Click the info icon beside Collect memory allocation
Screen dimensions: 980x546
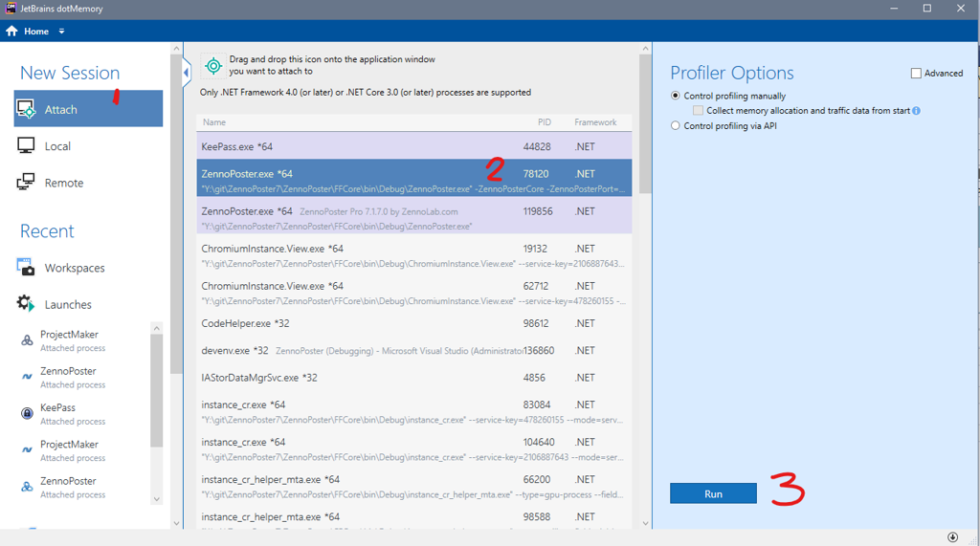point(916,111)
